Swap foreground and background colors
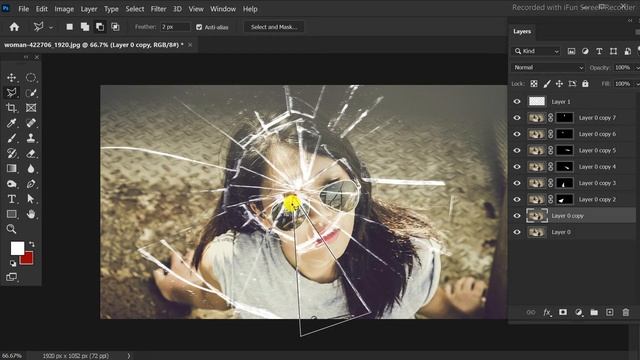640x360 pixels. click(32, 244)
